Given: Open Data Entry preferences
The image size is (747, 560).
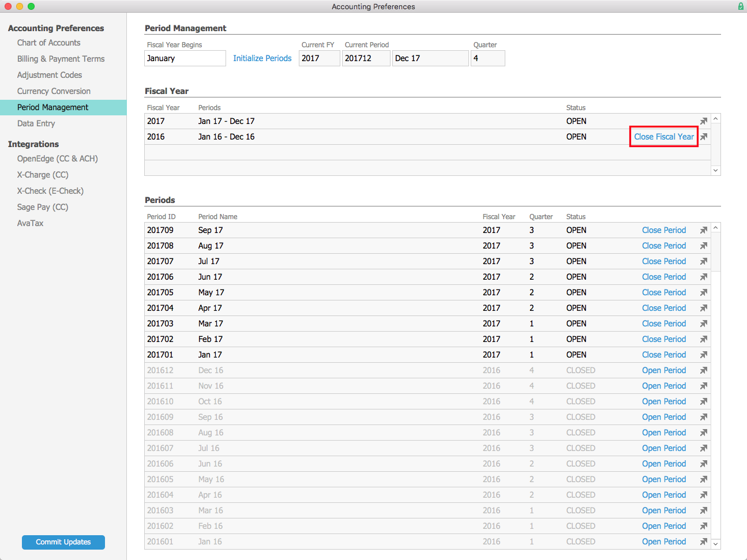Looking at the screenshot, I should pyautogui.click(x=36, y=123).
